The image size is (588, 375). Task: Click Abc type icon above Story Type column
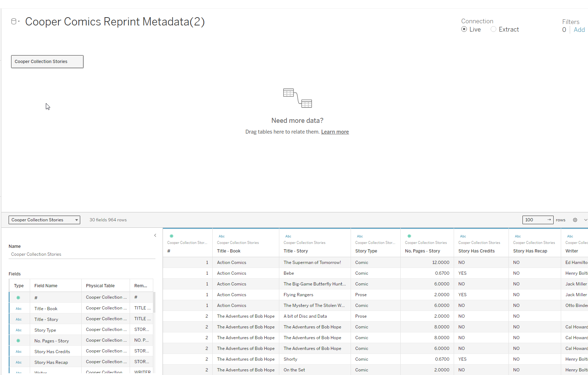[x=360, y=236]
